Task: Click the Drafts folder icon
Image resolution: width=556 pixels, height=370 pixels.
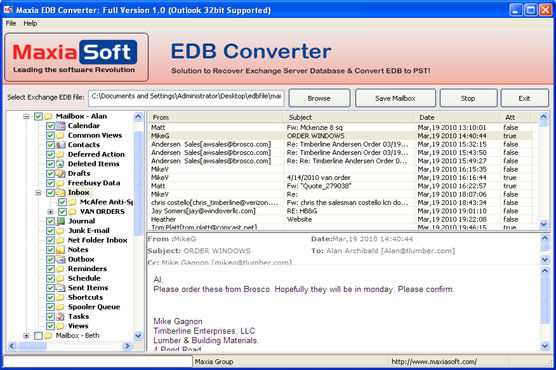Action: point(61,174)
